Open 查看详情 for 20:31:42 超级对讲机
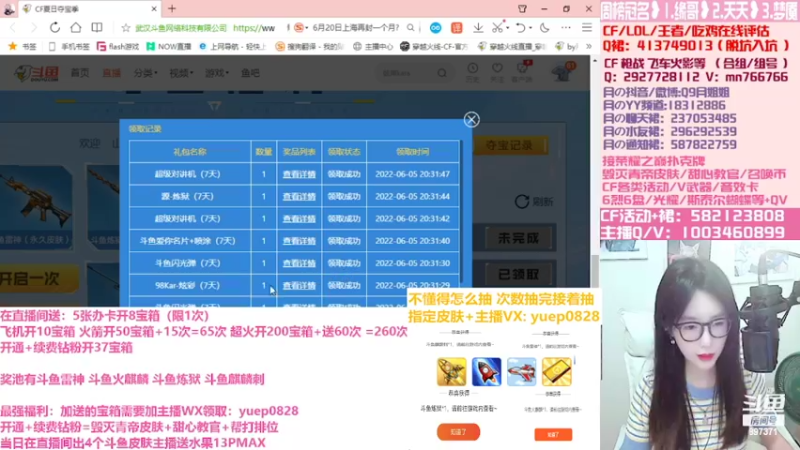Screen dimensions: 800x450 coord(299,218)
